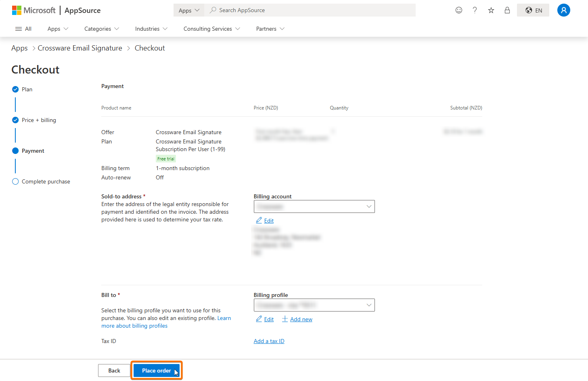Click Add new billing profile plus icon

[285, 319]
